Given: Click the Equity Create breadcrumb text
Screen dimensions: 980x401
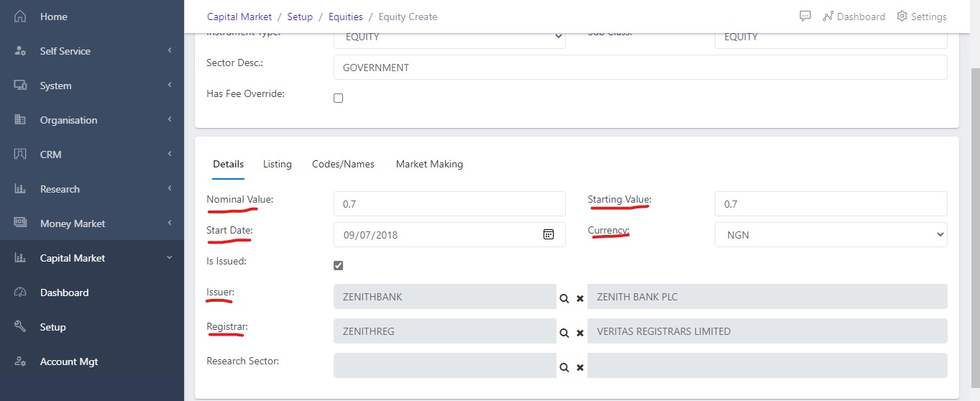Looking at the screenshot, I should point(408,17).
